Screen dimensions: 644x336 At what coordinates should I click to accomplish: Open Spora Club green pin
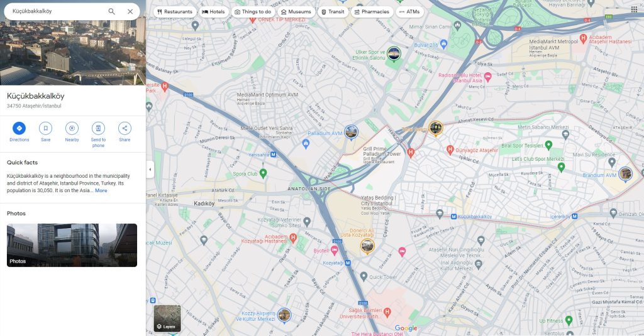click(264, 173)
